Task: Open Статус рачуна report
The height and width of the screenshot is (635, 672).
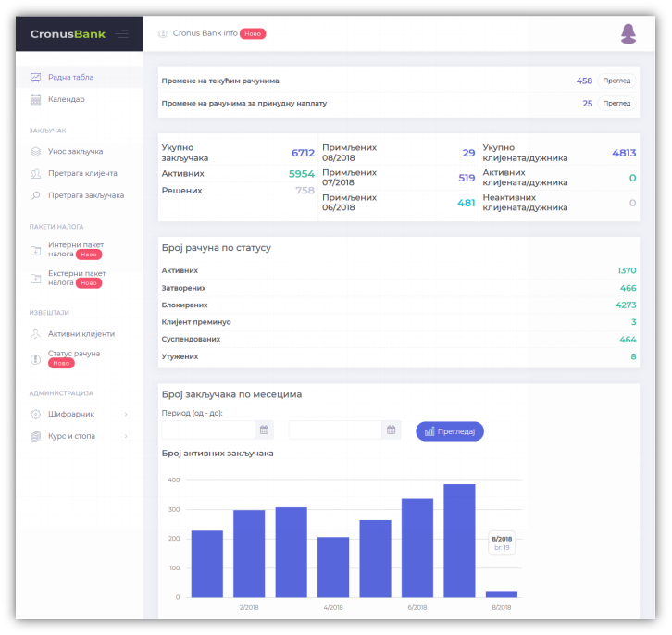Action: click(x=73, y=354)
